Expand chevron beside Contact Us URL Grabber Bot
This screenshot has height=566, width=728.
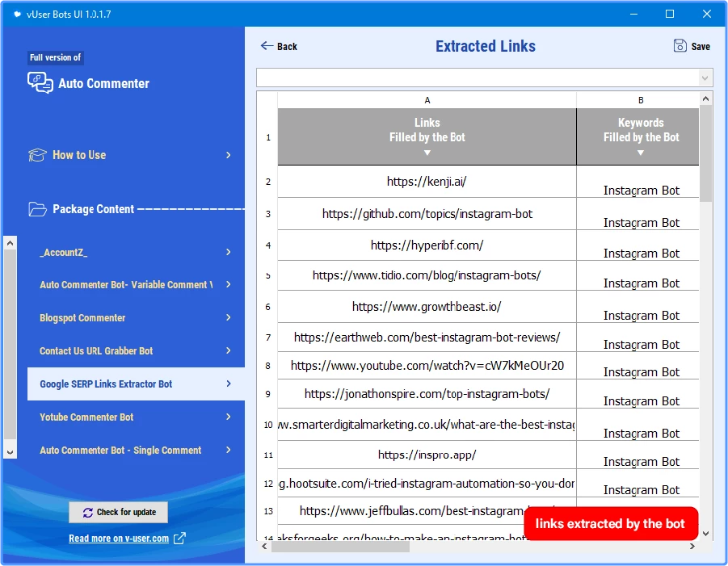[228, 350]
